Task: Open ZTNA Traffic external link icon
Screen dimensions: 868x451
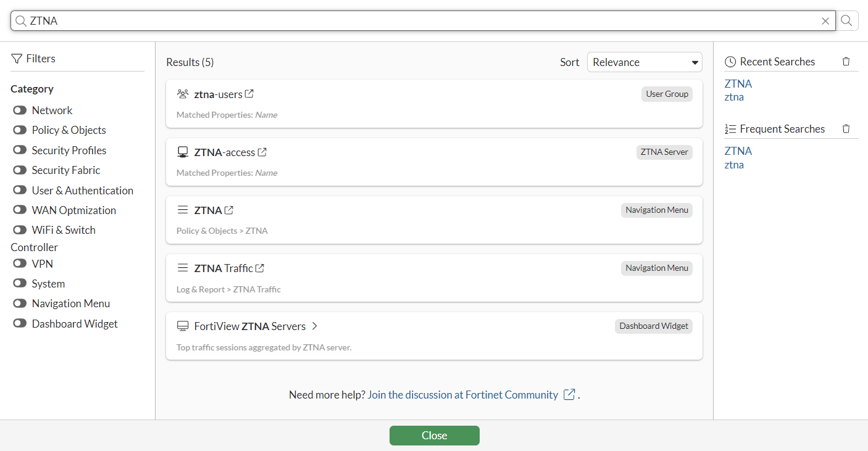Action: click(260, 268)
